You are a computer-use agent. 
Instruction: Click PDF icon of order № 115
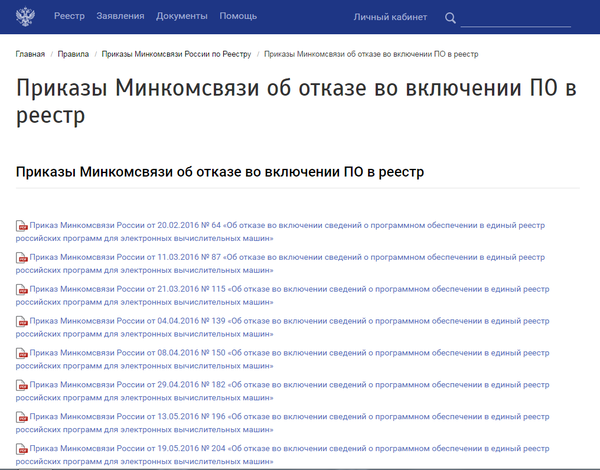22,290
